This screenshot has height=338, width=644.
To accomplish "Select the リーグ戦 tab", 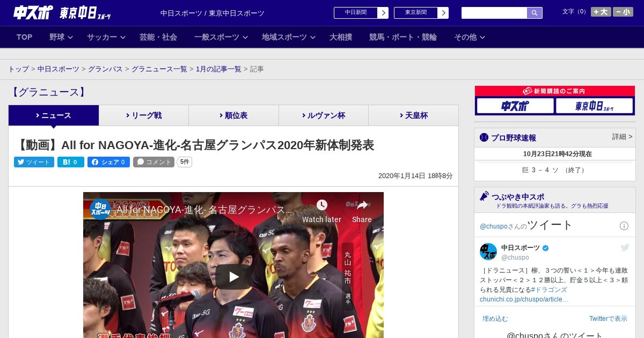I will pos(144,115).
